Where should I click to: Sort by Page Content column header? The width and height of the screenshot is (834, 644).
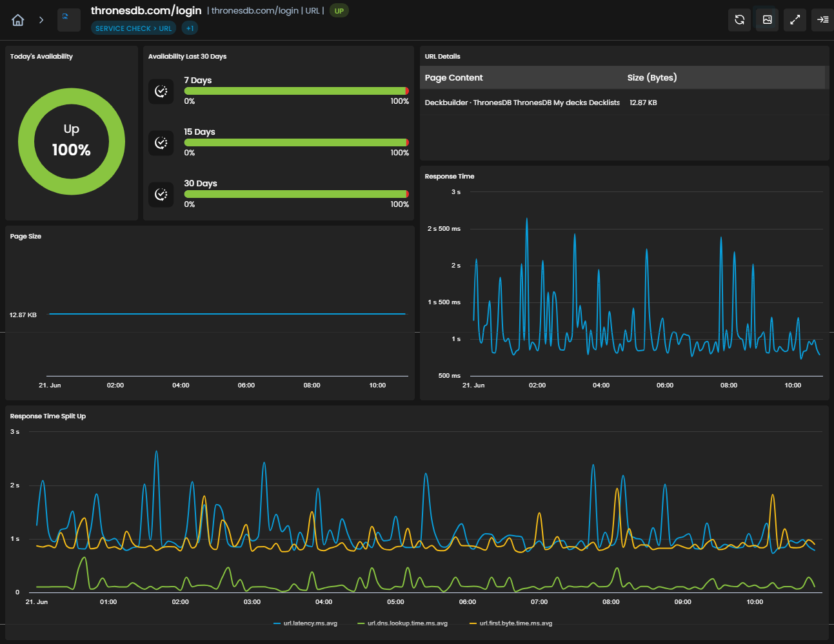point(453,77)
